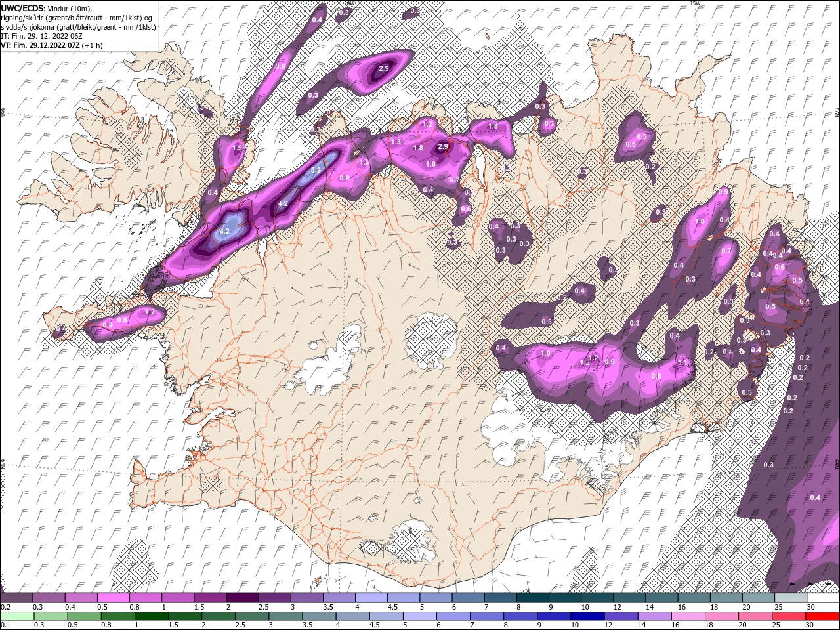
Task: Click upper legend swatch between 0.2 and 0.3
Action: pos(17,598)
